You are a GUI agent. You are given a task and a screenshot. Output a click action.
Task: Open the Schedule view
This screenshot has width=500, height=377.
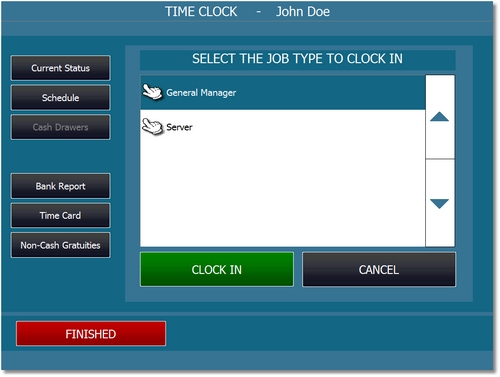tap(60, 97)
